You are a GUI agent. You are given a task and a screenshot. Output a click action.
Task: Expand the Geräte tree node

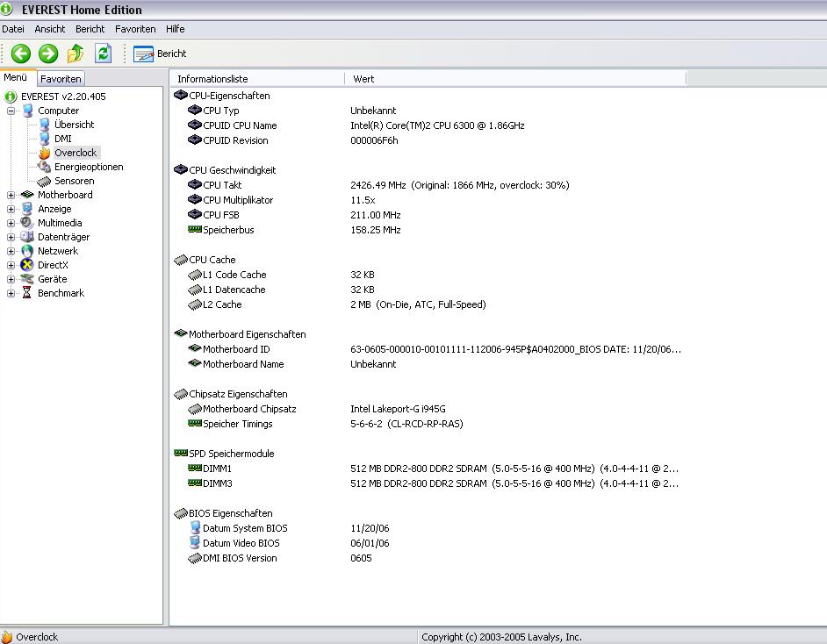(x=11, y=279)
